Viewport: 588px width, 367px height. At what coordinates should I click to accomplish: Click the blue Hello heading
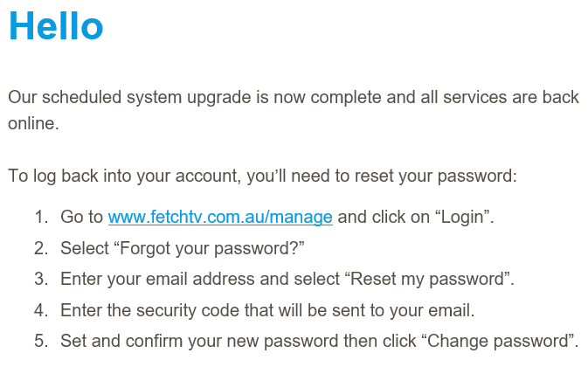pos(56,25)
